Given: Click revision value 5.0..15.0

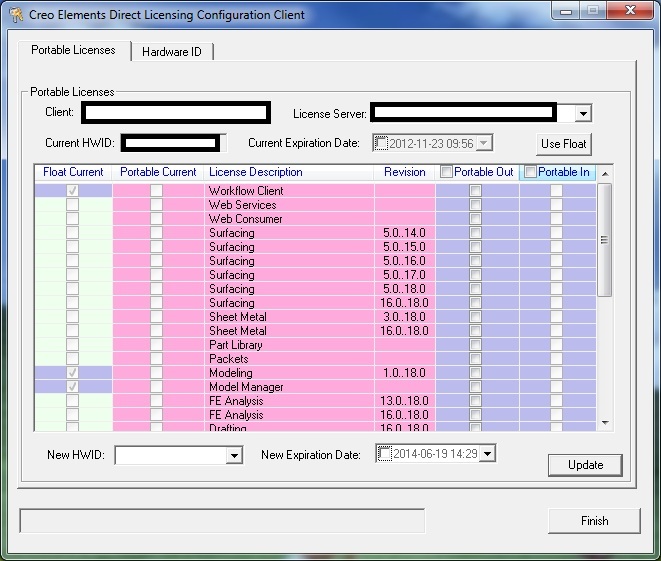Looking at the screenshot, I should [404, 247].
